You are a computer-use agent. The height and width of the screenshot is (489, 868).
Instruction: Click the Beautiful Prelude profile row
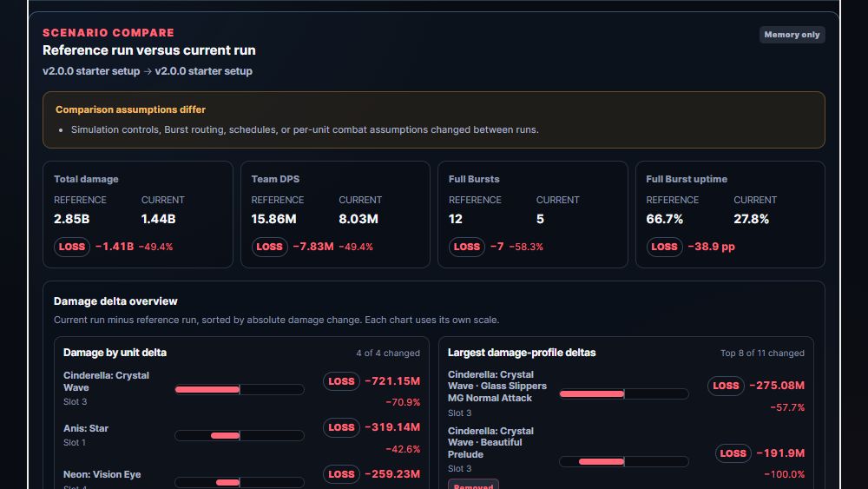[x=626, y=456]
